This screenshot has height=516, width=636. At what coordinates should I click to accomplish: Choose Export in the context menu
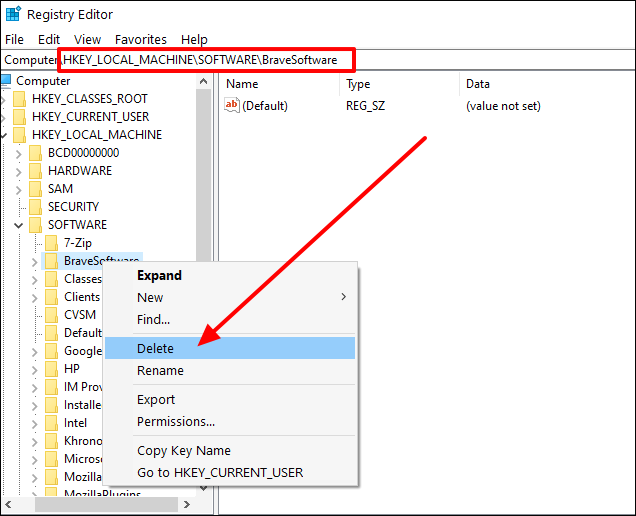coord(230,400)
